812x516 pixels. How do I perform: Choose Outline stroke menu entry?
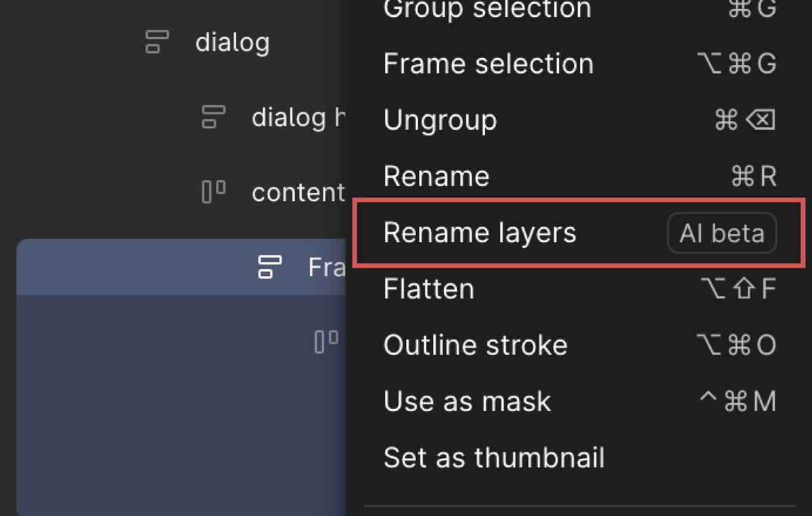coord(579,345)
